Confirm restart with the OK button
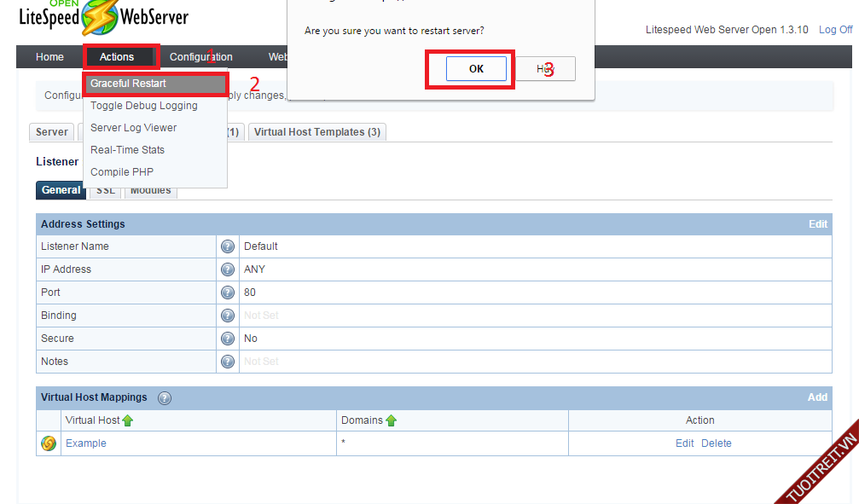859x504 pixels. 476,68
